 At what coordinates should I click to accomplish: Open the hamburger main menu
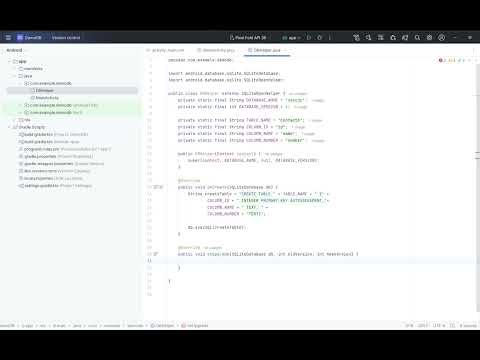[x=8, y=38]
